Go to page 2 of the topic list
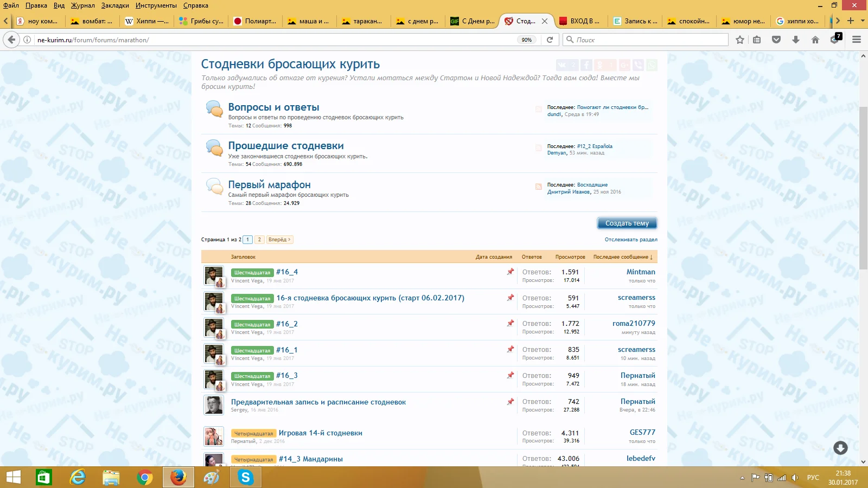 coord(259,240)
